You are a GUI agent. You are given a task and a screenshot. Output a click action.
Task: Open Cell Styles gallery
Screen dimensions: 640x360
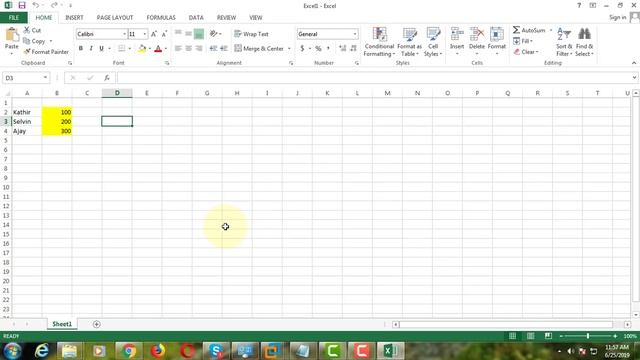433,42
